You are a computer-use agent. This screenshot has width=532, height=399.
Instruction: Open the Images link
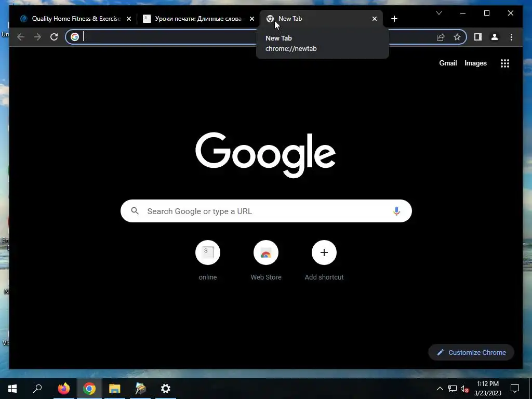(x=475, y=63)
